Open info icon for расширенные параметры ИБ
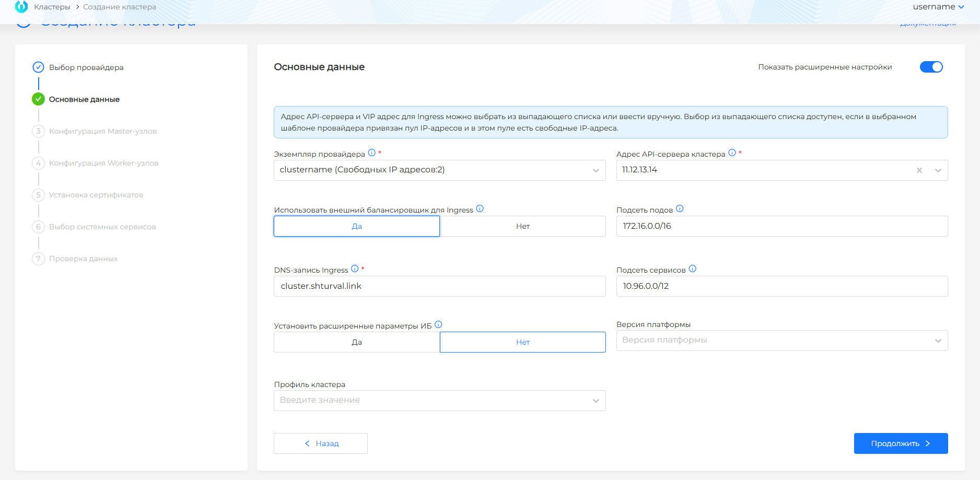 coord(438,324)
